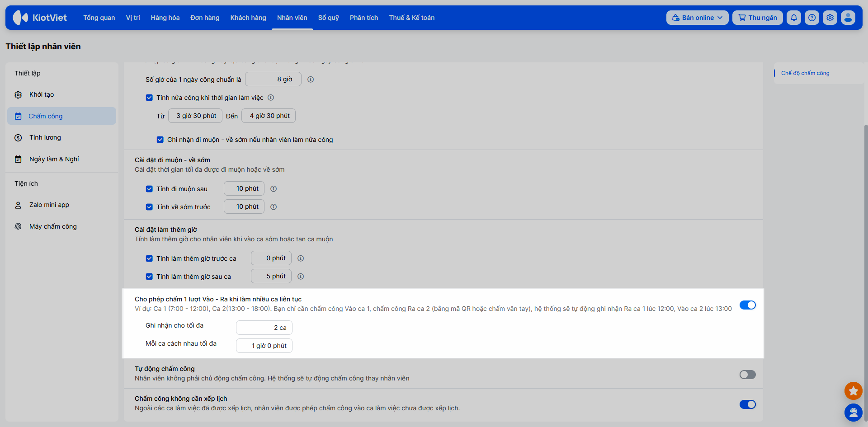Click info icon beside Tính nửa công option
The width and height of the screenshot is (868, 427).
271,98
